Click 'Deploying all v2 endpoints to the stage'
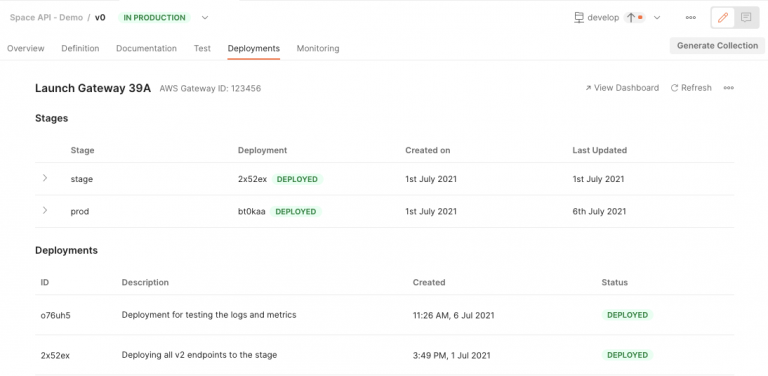This screenshot has width=768, height=376. (x=199, y=355)
